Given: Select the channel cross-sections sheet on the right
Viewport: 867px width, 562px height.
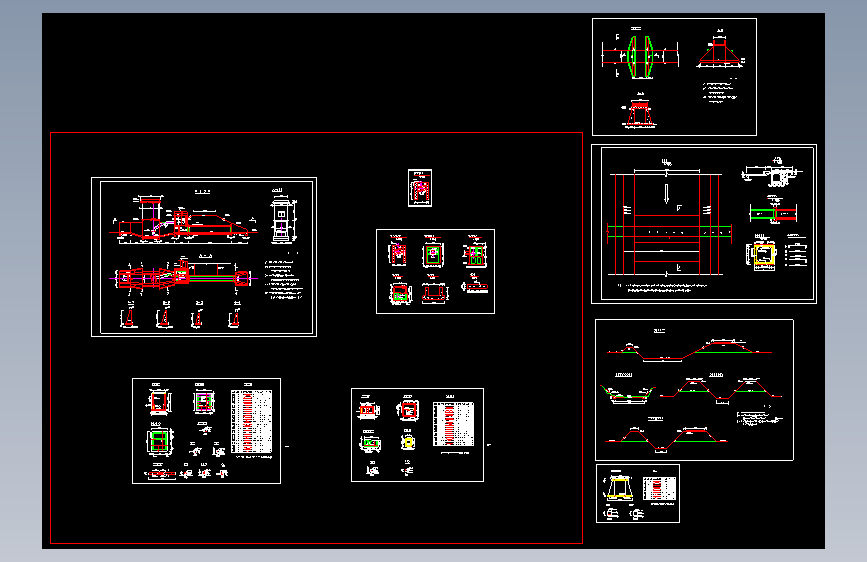Looking at the screenshot, I should (x=694, y=390).
